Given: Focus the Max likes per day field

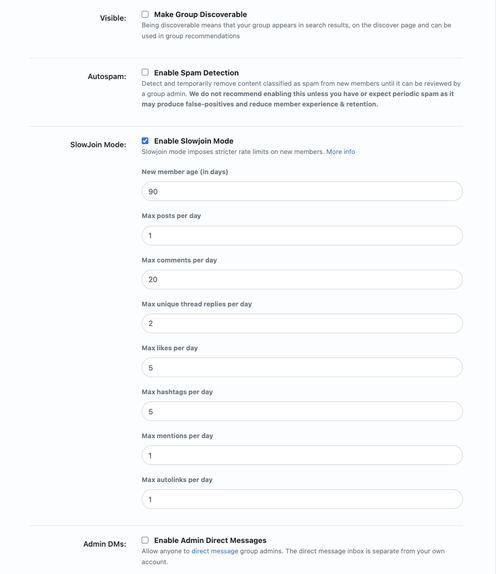Looking at the screenshot, I should coord(302,368).
